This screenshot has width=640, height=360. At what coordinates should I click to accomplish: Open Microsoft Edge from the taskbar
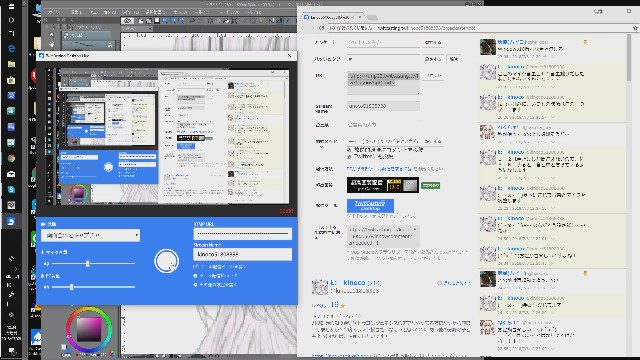[x=11, y=49]
